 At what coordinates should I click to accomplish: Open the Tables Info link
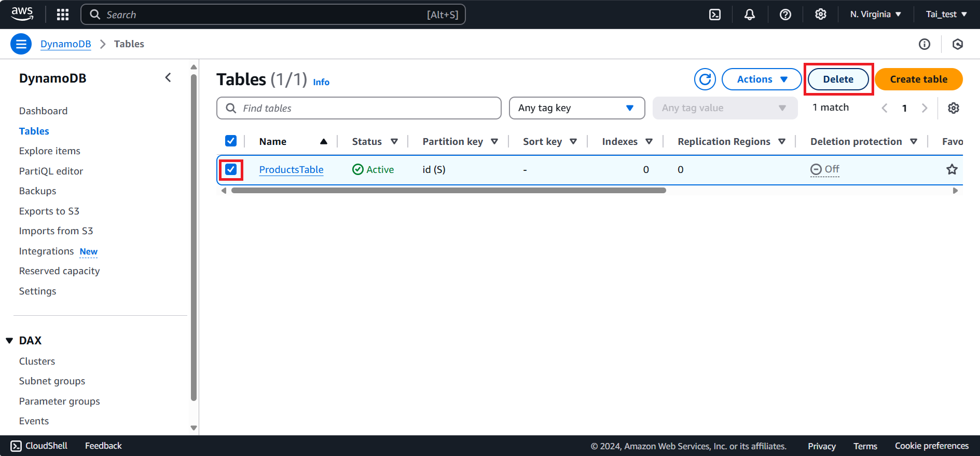(321, 82)
